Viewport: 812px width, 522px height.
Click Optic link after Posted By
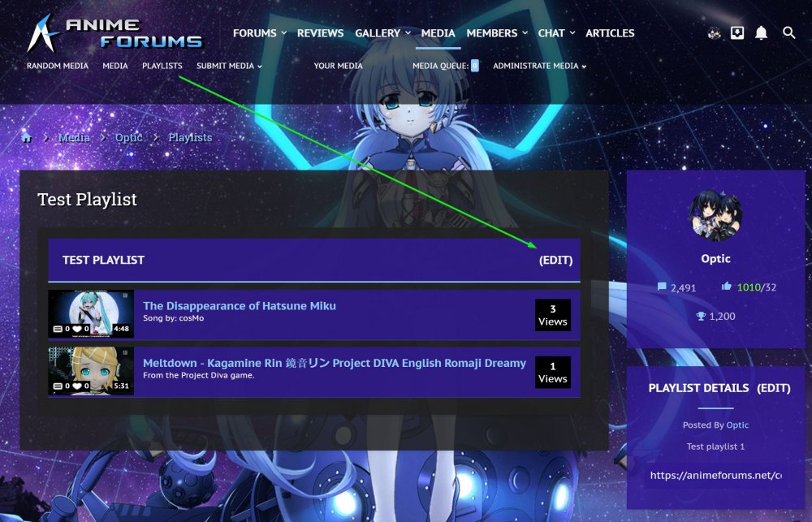[737, 425]
